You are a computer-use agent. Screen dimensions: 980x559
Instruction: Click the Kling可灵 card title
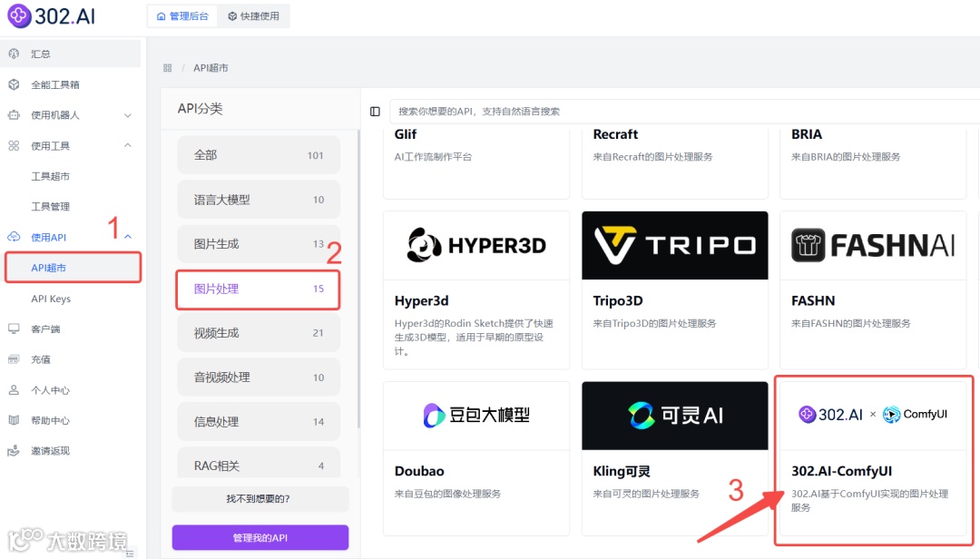coord(622,471)
